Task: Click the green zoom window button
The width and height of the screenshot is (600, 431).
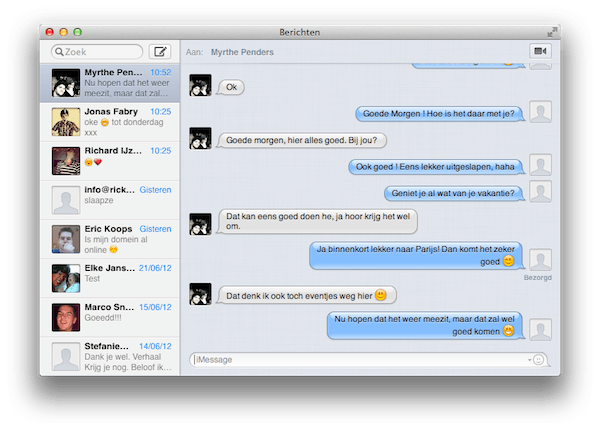Action: coord(78,32)
